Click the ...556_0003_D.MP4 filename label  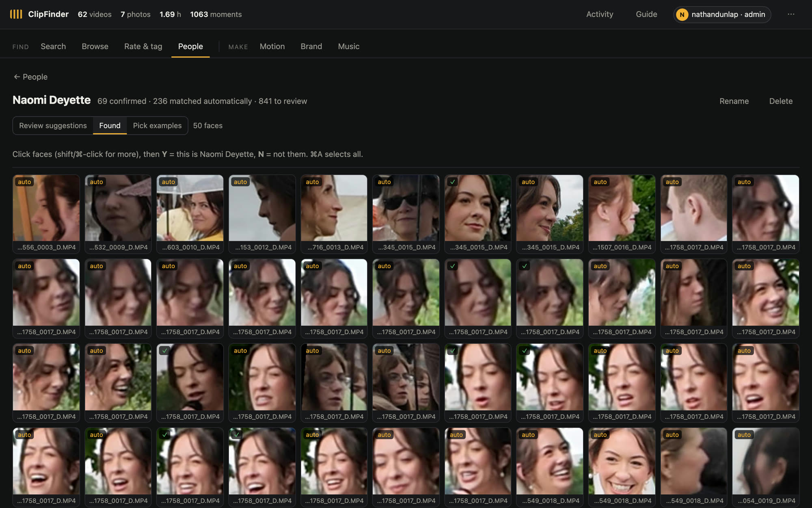pos(46,247)
